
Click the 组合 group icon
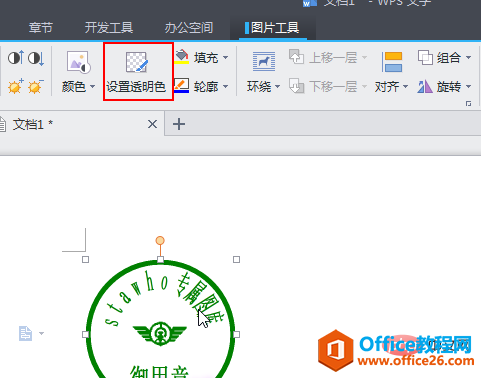pos(425,57)
